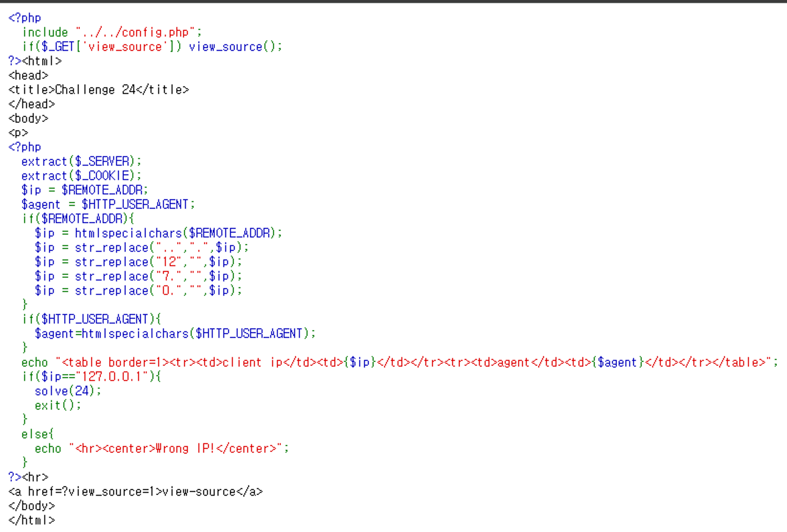Click the extract($_COOKIE) line
Viewport: 787px width, 532px height.
81,176
